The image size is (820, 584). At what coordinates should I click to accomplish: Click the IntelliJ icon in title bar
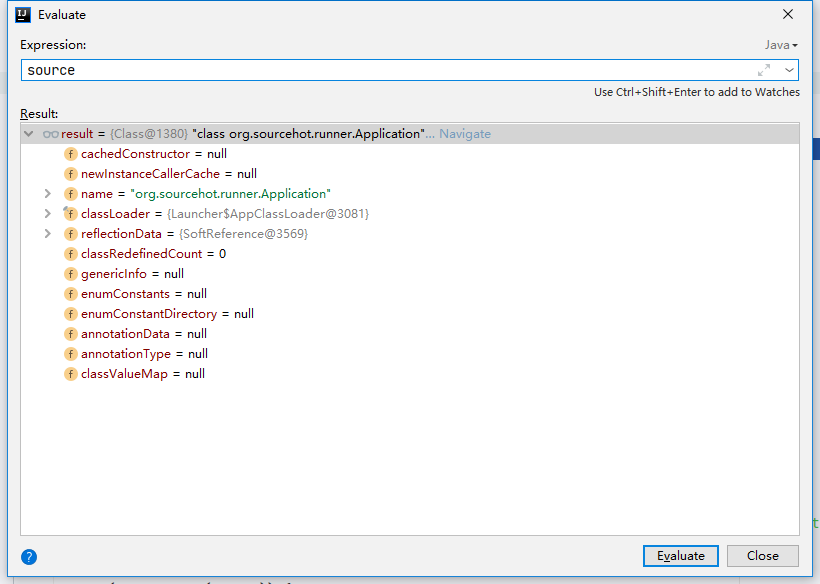23,15
